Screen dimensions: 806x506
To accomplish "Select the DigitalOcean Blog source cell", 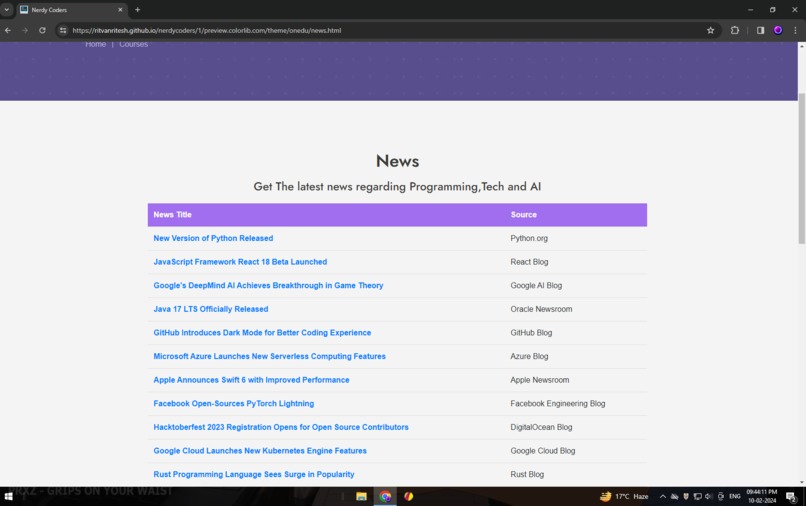I will click(x=541, y=427).
